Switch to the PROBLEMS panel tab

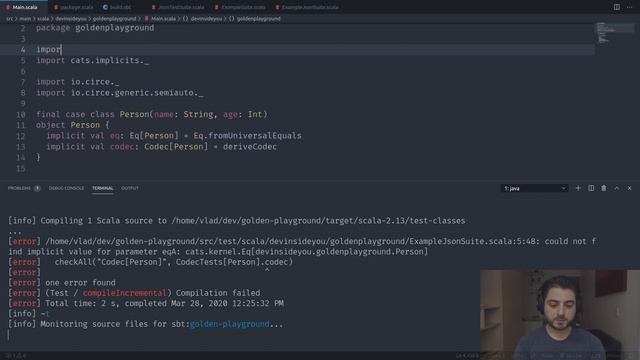click(19, 188)
